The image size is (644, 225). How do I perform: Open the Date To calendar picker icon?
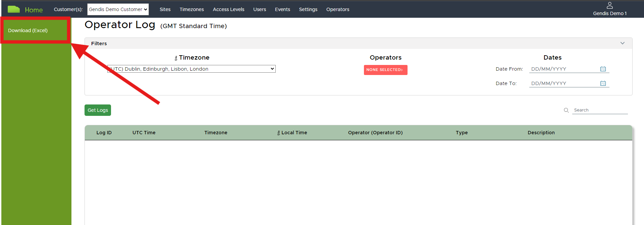coord(603,83)
